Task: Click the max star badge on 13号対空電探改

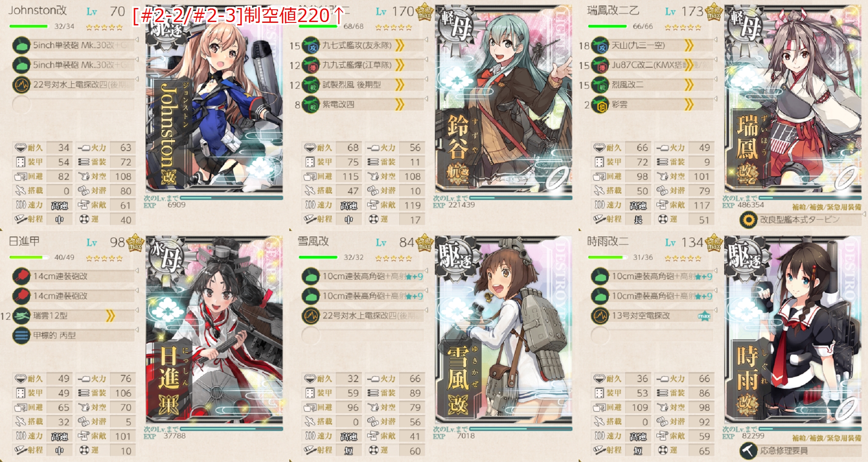Action: coord(704,316)
